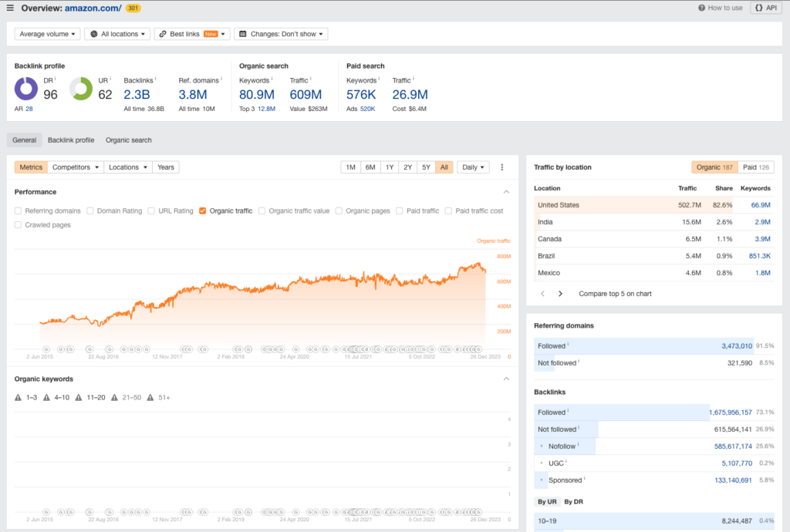This screenshot has width=790, height=532.
Task: Click warning icon next to 1–3 keywords
Action: (19, 398)
